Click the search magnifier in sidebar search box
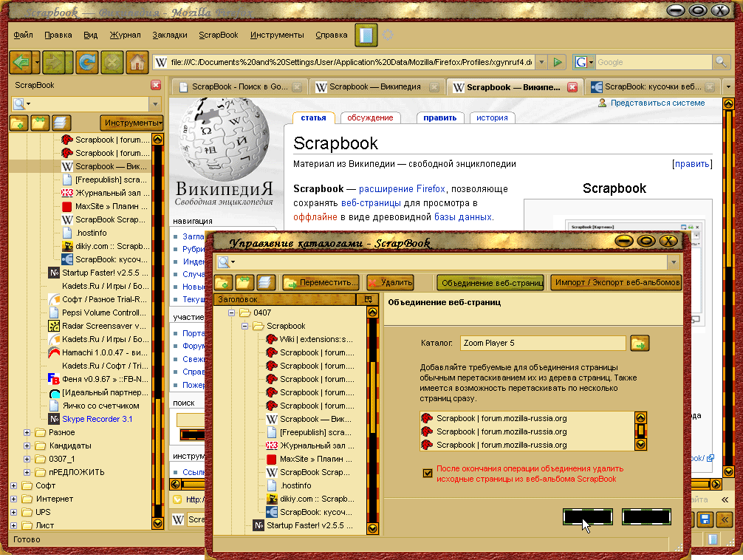 coord(19,103)
